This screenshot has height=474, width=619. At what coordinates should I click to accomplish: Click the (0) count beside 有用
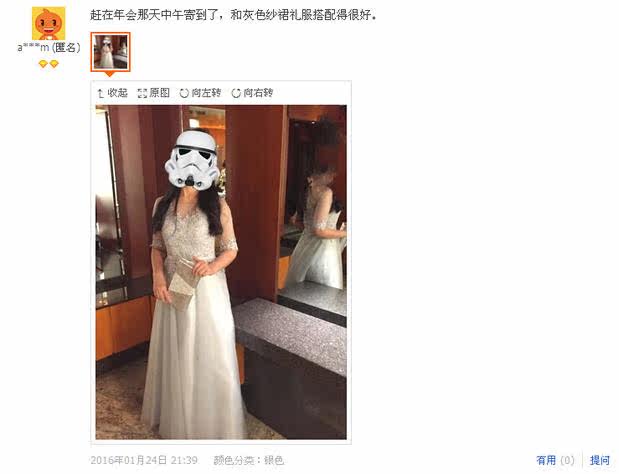point(567,460)
